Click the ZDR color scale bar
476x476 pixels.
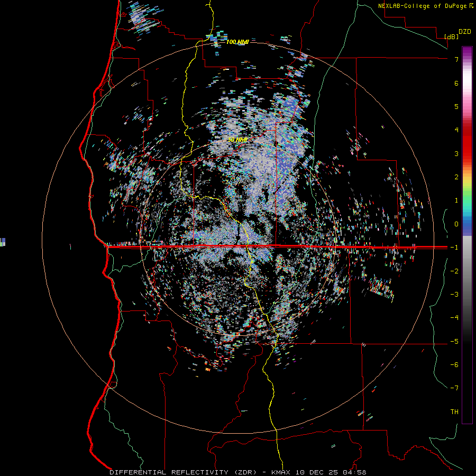tap(467, 235)
